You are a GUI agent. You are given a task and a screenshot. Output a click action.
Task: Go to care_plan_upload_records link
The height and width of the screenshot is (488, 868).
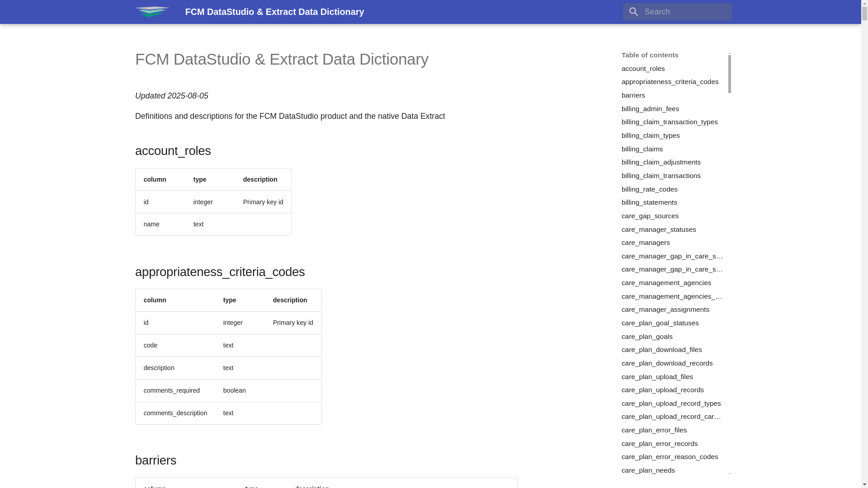click(x=662, y=390)
